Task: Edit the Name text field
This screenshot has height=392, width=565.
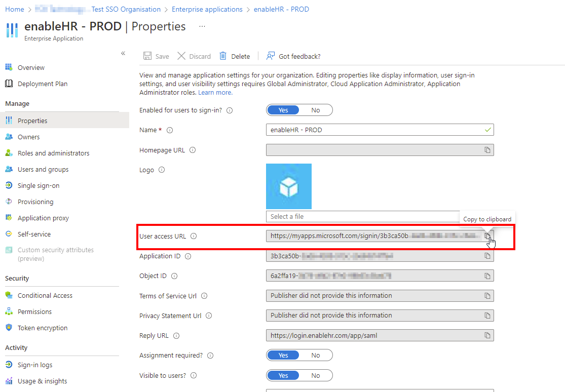Action: [x=380, y=130]
